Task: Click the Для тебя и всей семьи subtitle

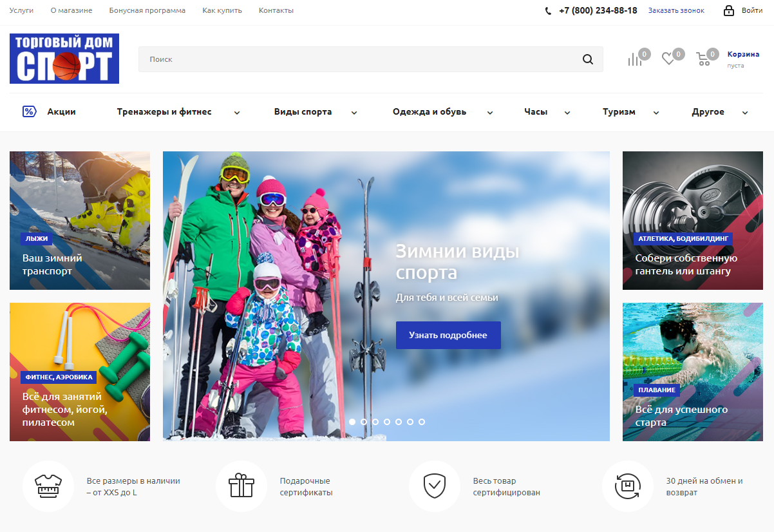Action: (447, 298)
